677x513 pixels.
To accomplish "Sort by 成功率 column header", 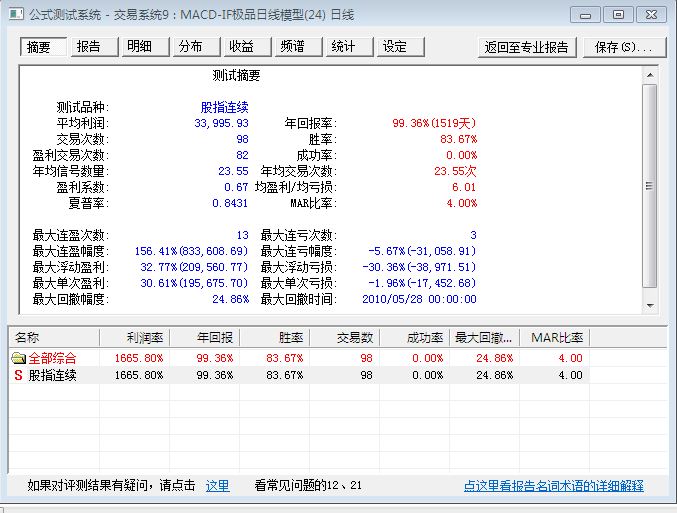I will (414, 337).
